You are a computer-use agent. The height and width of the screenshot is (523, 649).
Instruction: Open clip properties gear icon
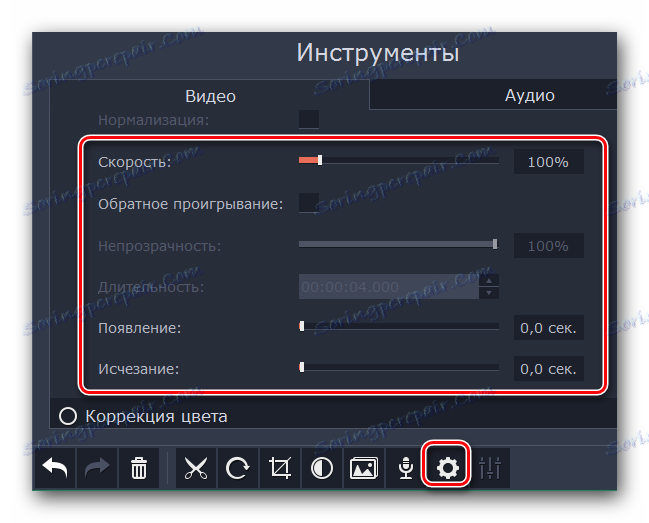click(x=447, y=468)
